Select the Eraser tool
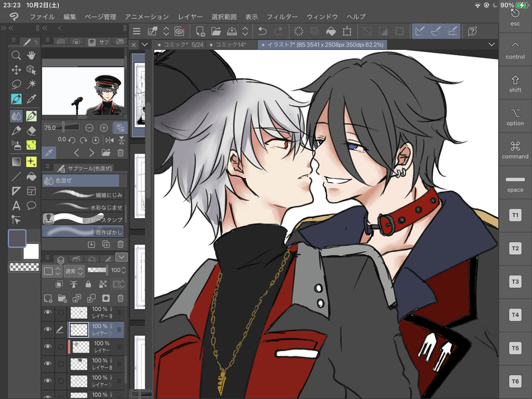 click(31, 130)
